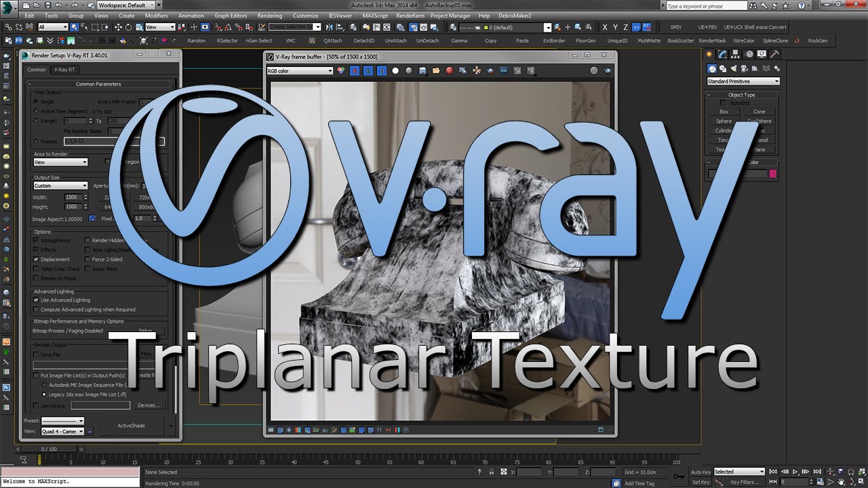Click Redo arrow in quick access toolbar
The image size is (868, 488).
[x=75, y=5]
